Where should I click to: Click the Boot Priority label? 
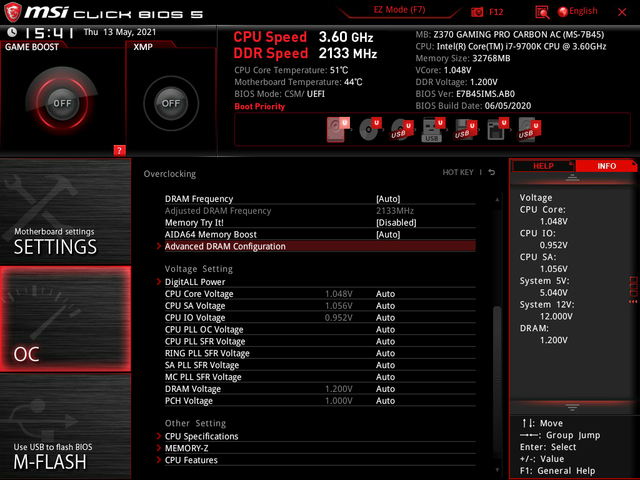260,106
